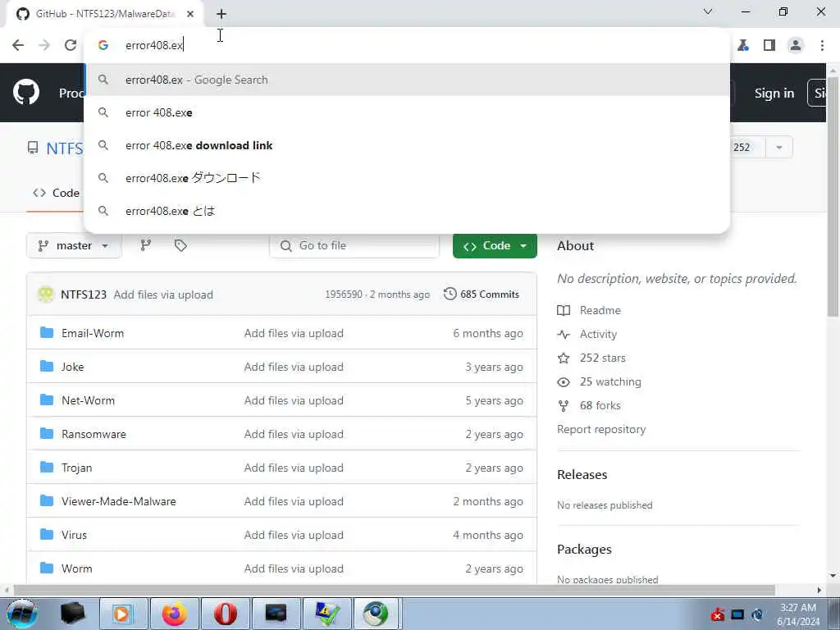Click the NTFS123 repository owner link
This screenshot has width=840, height=630.
tap(64, 148)
